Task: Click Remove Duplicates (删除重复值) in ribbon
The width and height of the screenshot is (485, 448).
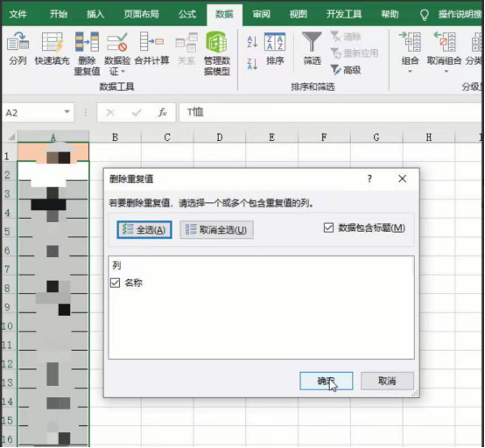Action: coord(87,53)
